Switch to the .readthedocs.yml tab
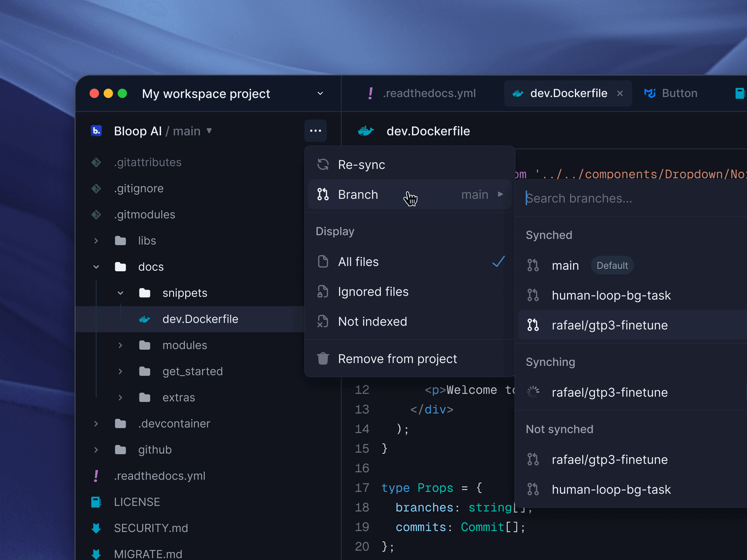The width and height of the screenshot is (747, 560). 429,93
